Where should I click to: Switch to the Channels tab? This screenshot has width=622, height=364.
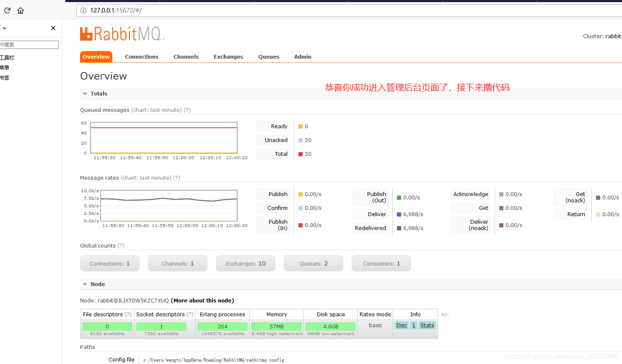coord(186,57)
